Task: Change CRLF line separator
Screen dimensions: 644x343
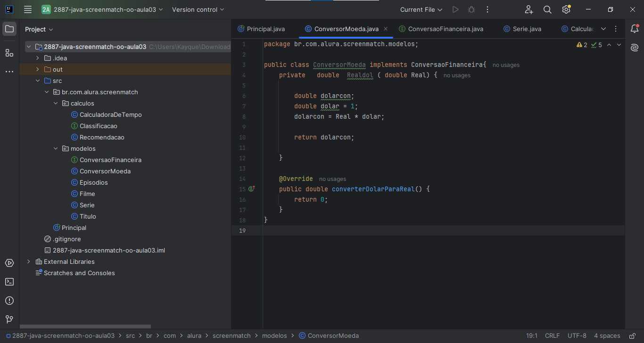Action: (552, 336)
